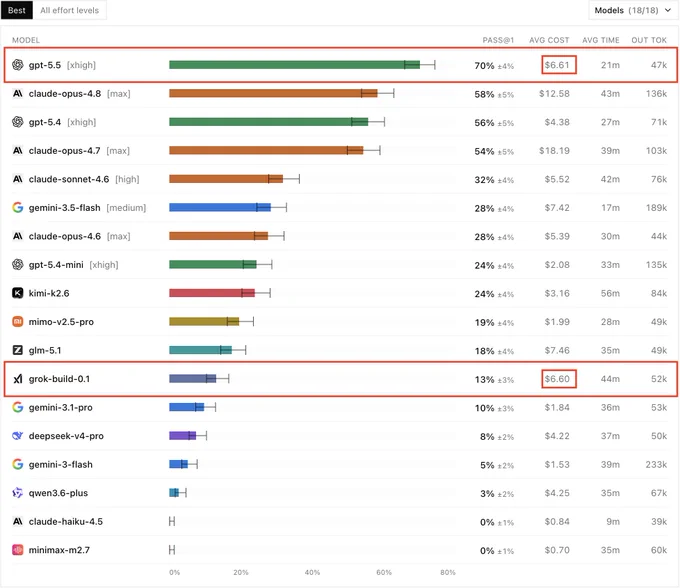The image size is (680, 588).
Task: Select the gemini-3.5-flash model name
Action: click(64, 208)
